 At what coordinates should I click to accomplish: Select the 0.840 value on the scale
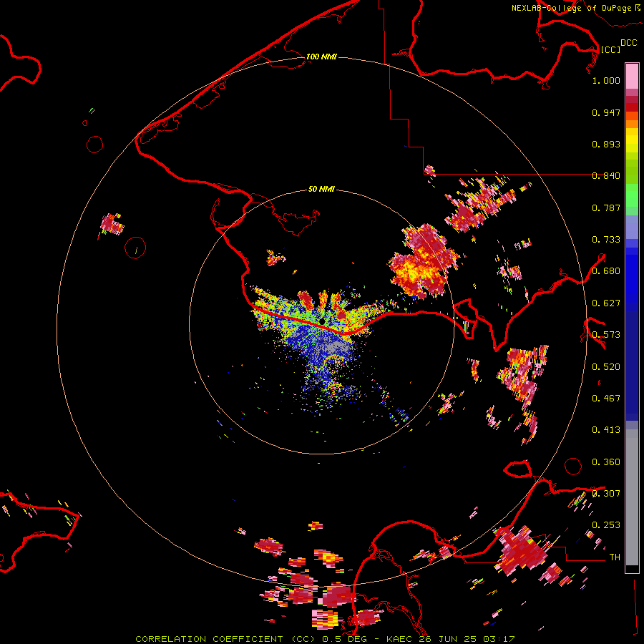(606, 176)
